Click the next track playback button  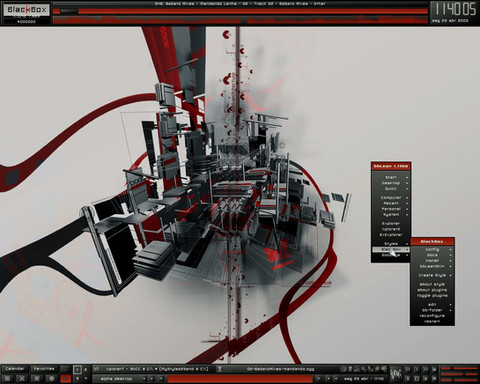[x=426, y=369]
